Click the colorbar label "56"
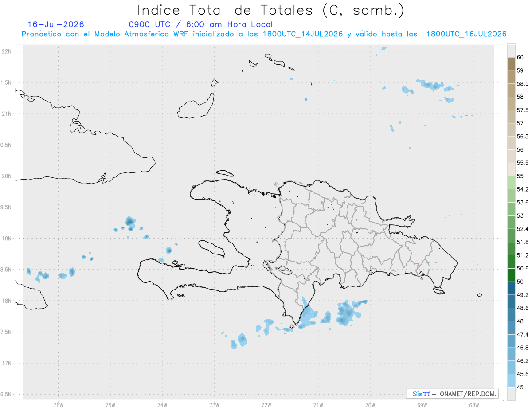Viewport: 532px width, 411px height. 520,150
